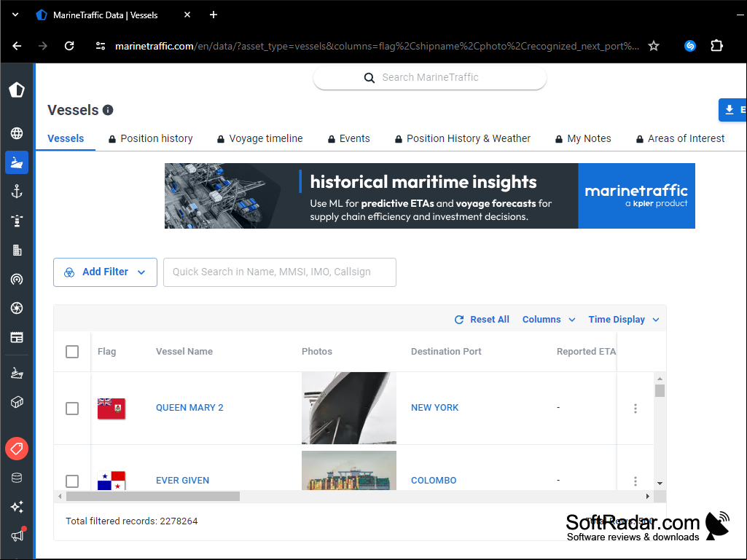The width and height of the screenshot is (747, 560).
Task: Open a new browser tab
Action: (214, 15)
